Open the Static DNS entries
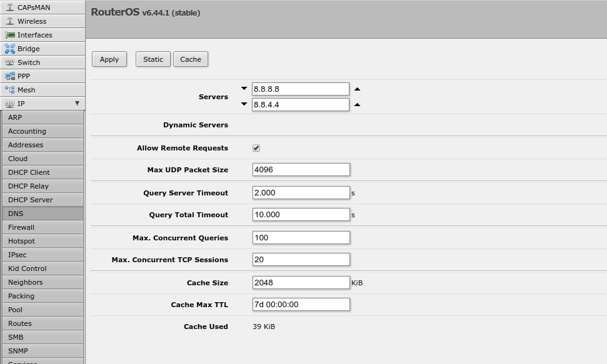The width and height of the screenshot is (607, 364). [153, 59]
